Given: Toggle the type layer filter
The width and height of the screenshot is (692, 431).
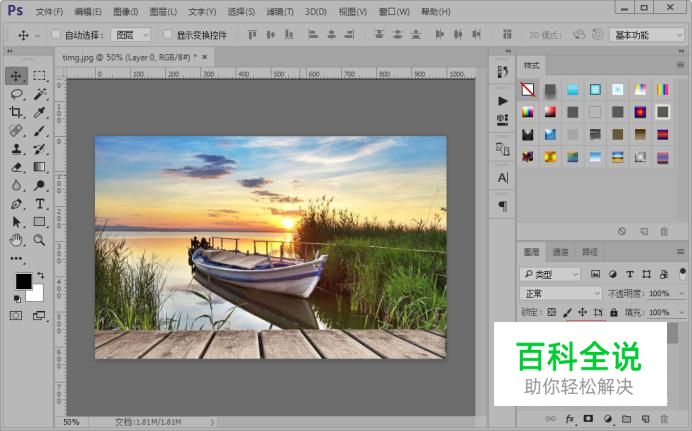Looking at the screenshot, I should pyautogui.click(x=630, y=274).
